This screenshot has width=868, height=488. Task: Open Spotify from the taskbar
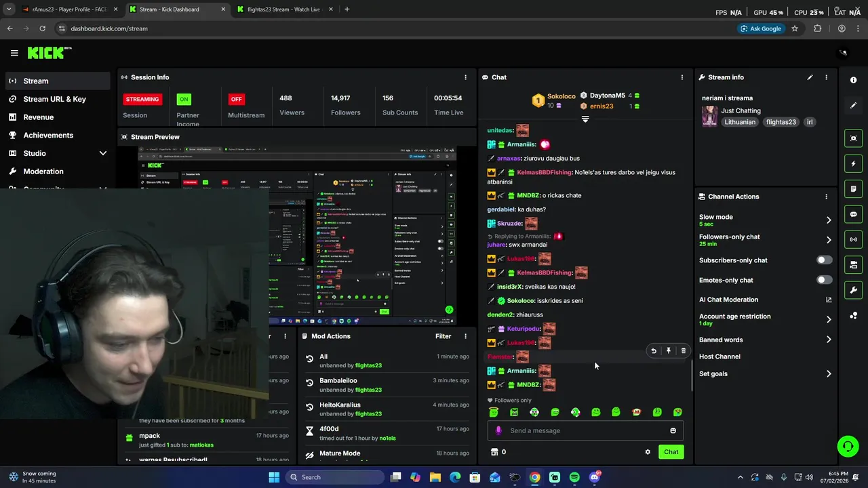574,477
